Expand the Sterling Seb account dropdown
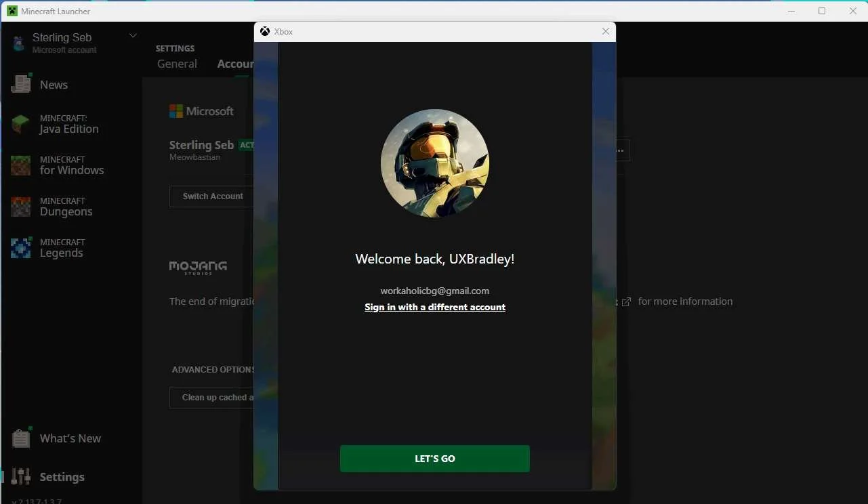 click(x=133, y=36)
